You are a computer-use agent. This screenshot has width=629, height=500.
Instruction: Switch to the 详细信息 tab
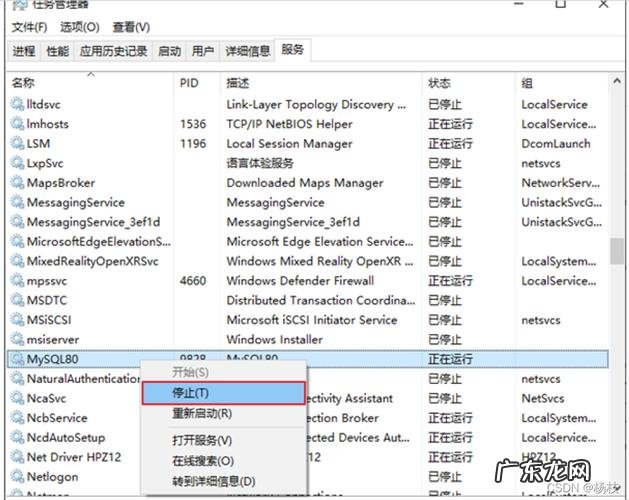pos(246,51)
